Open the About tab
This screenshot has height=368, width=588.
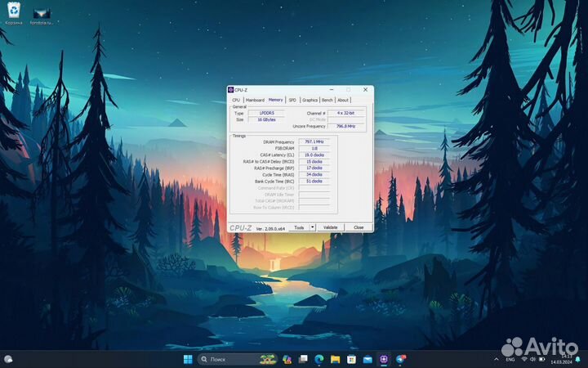343,100
